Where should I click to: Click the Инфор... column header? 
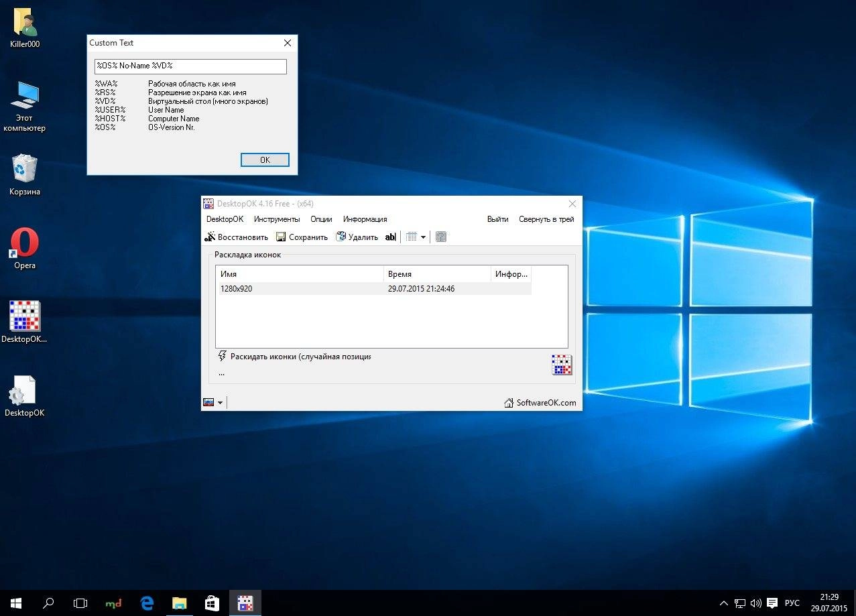(511, 274)
